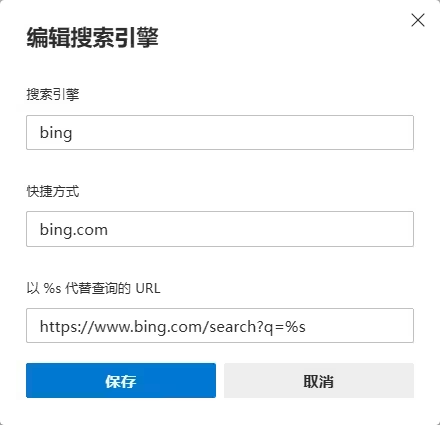Place cursor on '%s' in URL field

click(296, 327)
